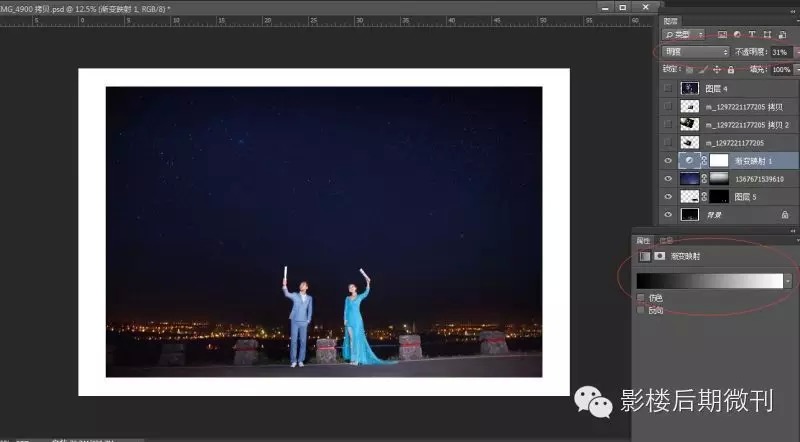Screen dimensions: 800x442
Task: Click the couple photo on the canvas
Action: click(324, 232)
